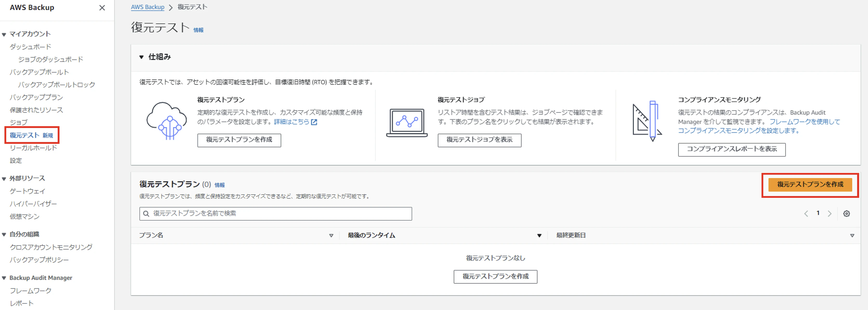This screenshot has width=868, height=310.
Task: Open ダッシュボード in sidebar
Action: pyautogui.click(x=30, y=47)
